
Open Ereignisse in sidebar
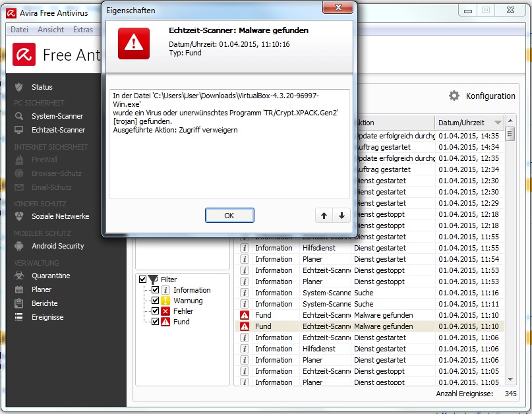pyautogui.click(x=47, y=317)
